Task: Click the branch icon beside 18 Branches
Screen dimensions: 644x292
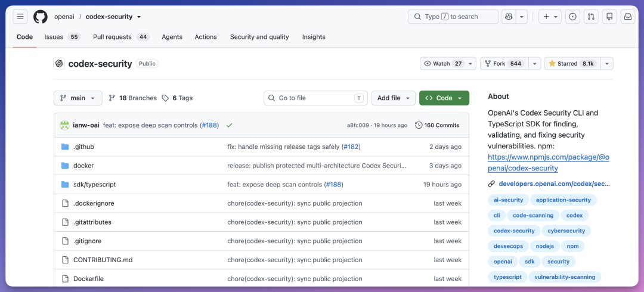Action: click(x=112, y=98)
